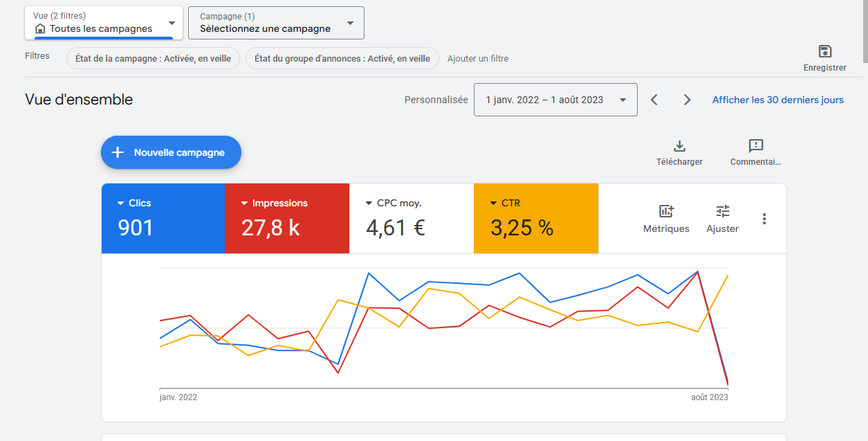Open the Commentaires feedback icon
Viewport: 868px width, 441px height.
(756, 146)
